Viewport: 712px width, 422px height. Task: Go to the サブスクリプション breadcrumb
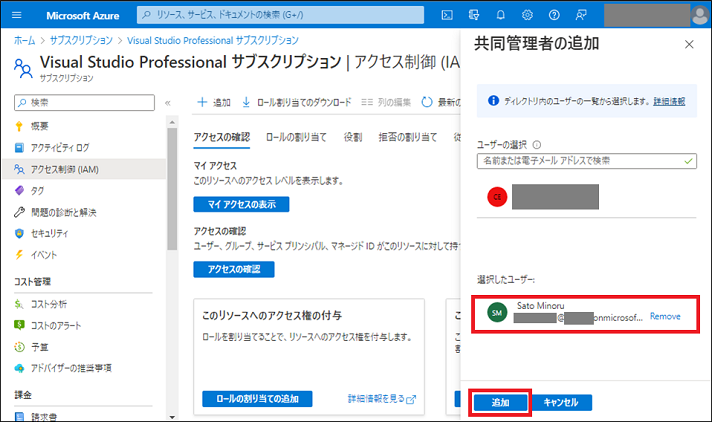click(81, 40)
